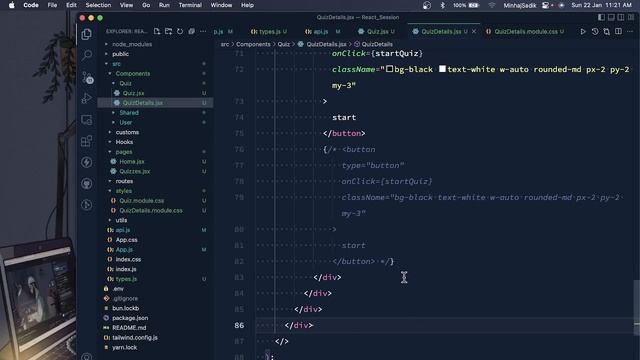Split the editor to the right

tap(618, 31)
